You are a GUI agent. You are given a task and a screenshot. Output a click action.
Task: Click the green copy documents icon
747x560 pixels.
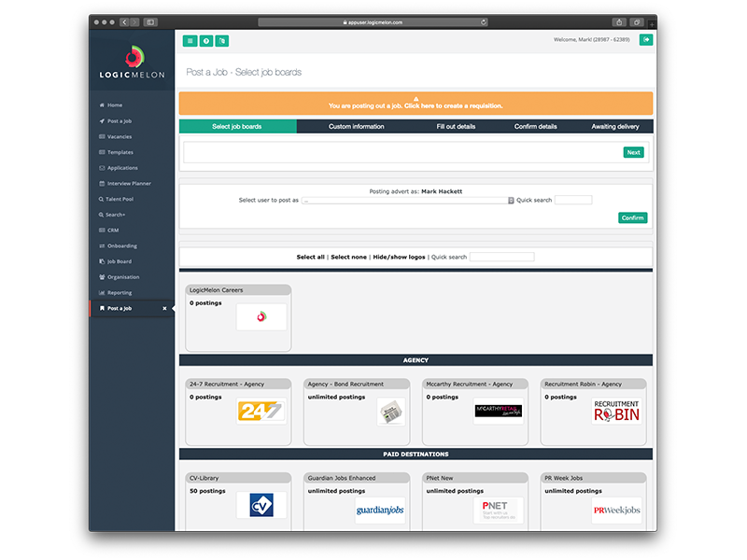point(222,41)
